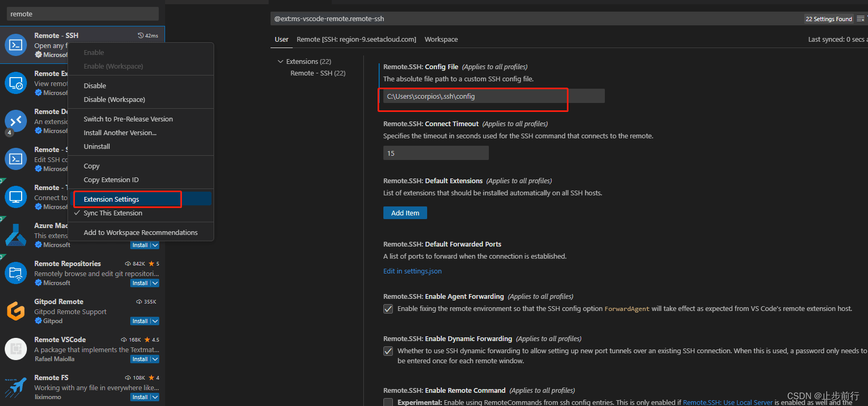Click the verified badge beside Gitpod publisher
The image size is (868, 406).
tap(38, 321)
